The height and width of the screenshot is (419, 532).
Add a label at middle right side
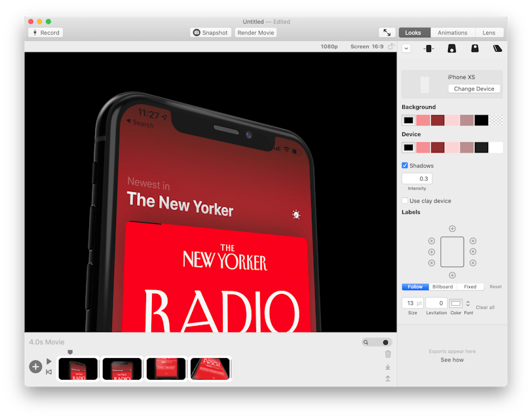point(473,251)
